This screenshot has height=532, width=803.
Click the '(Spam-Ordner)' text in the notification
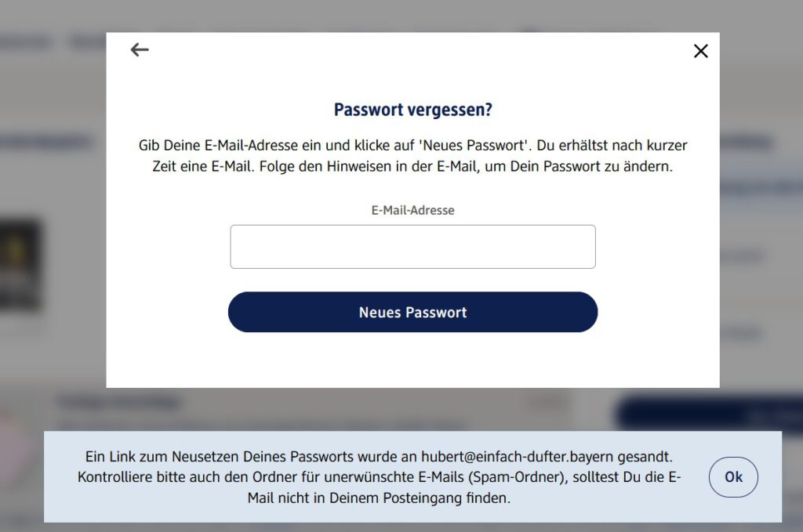(x=516, y=476)
